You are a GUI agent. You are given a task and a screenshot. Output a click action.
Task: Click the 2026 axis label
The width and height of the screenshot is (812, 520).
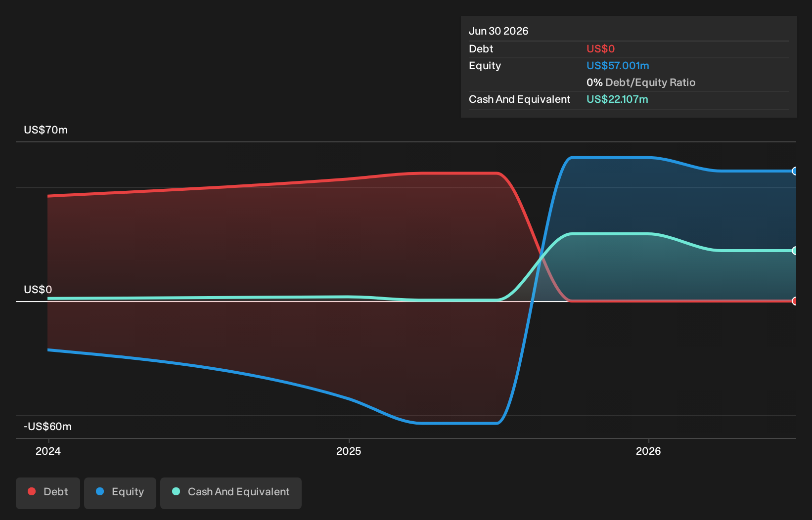648,451
